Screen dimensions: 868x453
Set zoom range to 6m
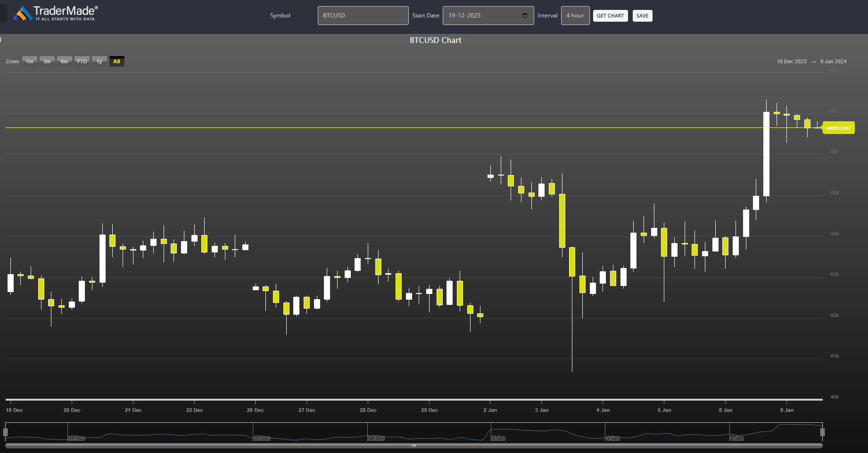coord(65,61)
